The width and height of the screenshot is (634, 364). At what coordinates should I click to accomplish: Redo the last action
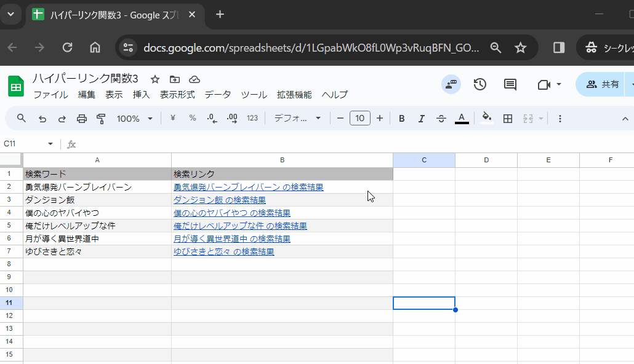click(62, 119)
